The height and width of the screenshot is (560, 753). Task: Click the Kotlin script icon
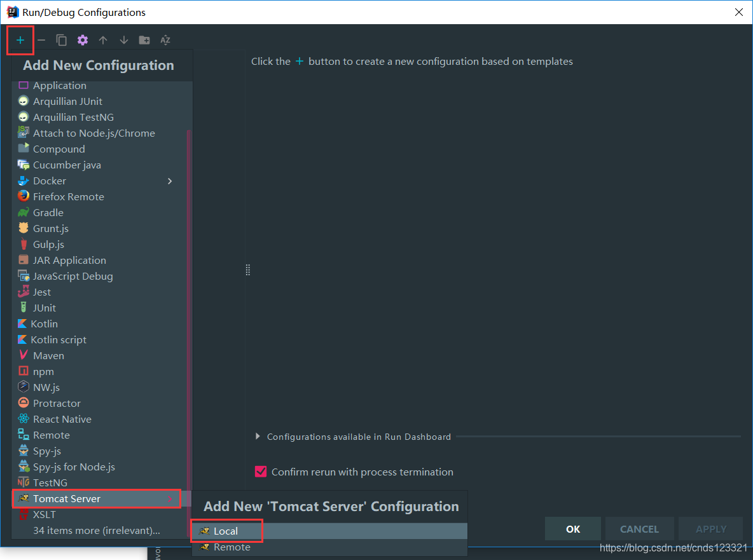point(22,339)
